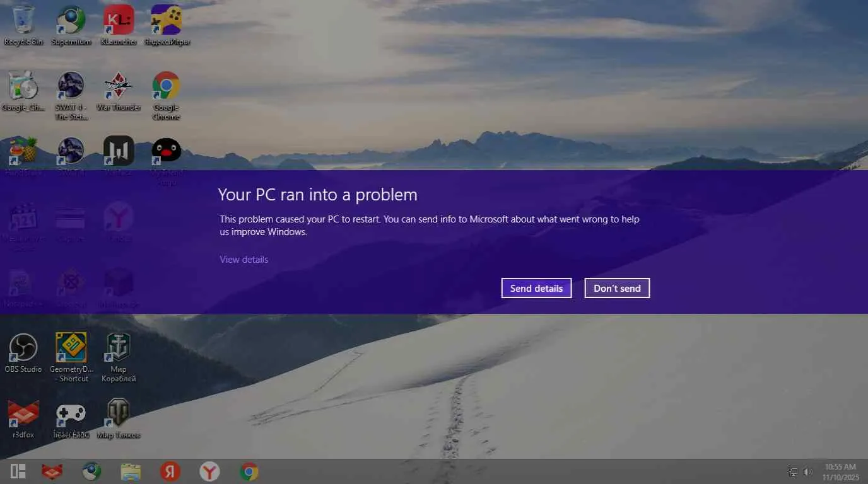Select the Google_Ch... installer icon on the desktop
Screen dimensions: 868x484
tap(23, 91)
